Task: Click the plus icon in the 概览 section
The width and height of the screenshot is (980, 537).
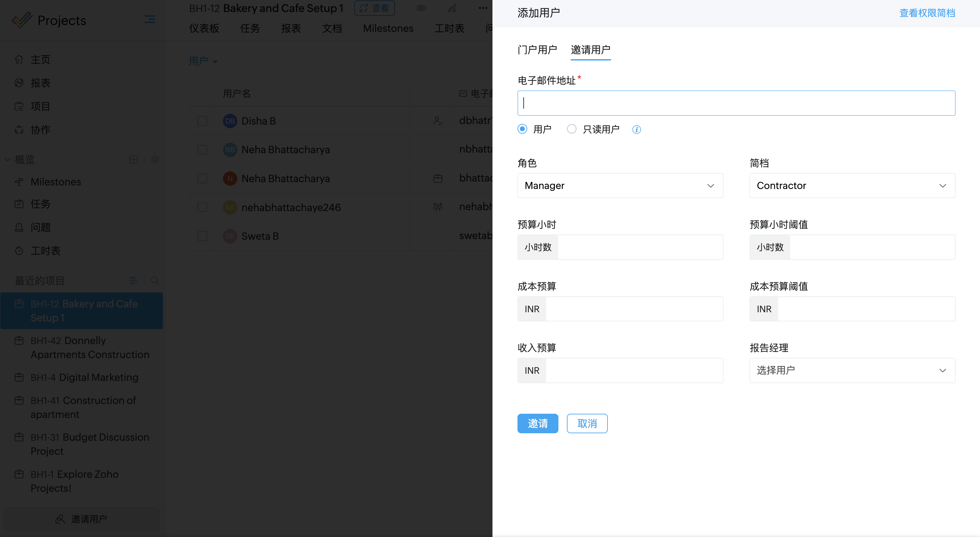Action: click(133, 159)
